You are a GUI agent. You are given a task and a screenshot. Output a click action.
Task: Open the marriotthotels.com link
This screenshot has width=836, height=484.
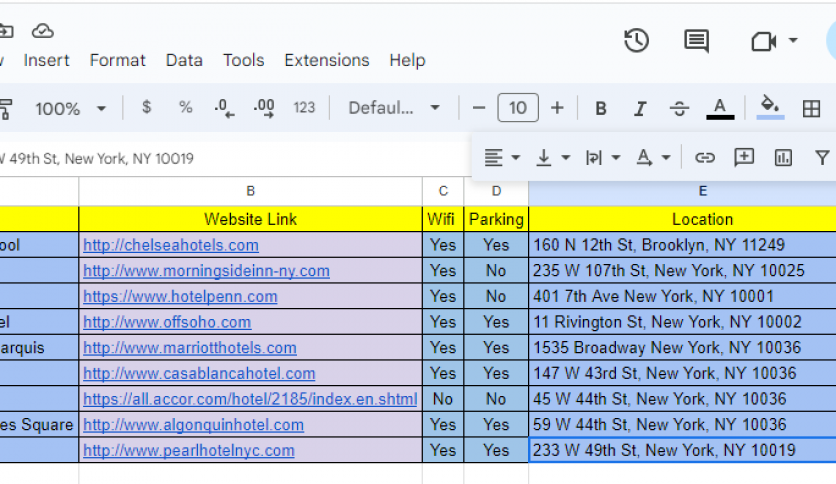click(x=190, y=348)
